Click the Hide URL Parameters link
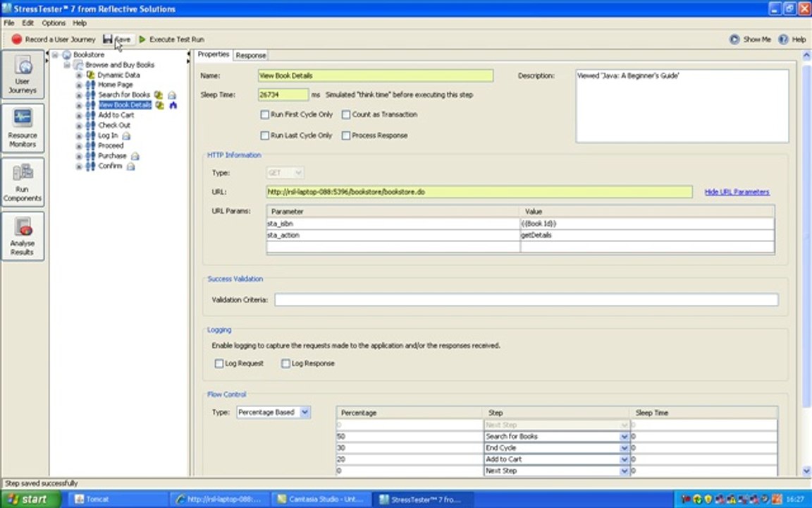The image size is (812, 508). click(737, 192)
